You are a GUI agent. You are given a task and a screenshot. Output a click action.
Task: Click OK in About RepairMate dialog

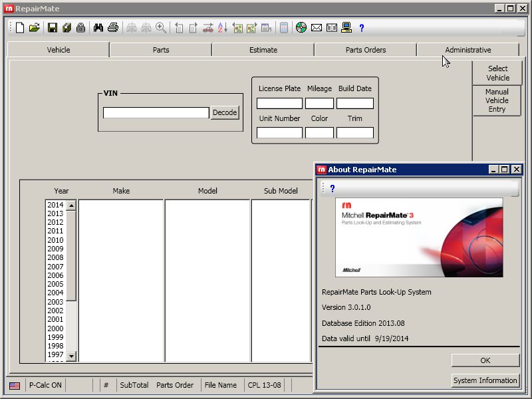485,360
